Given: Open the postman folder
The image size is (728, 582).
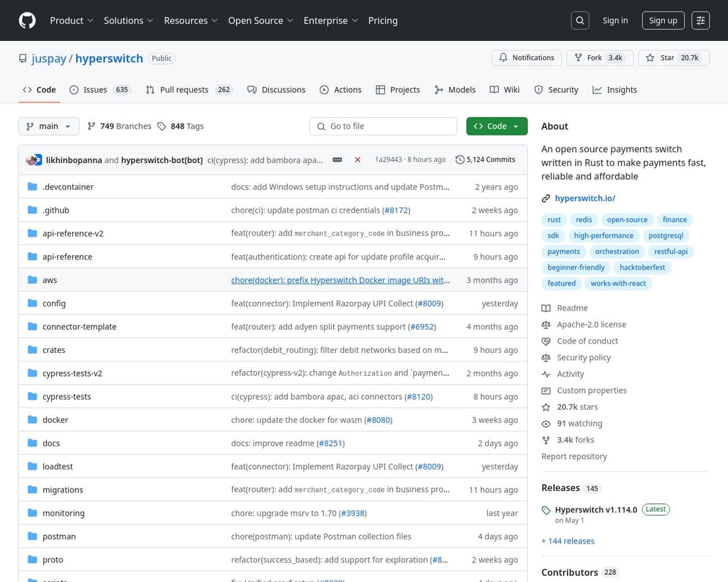Looking at the screenshot, I should coord(59,536).
